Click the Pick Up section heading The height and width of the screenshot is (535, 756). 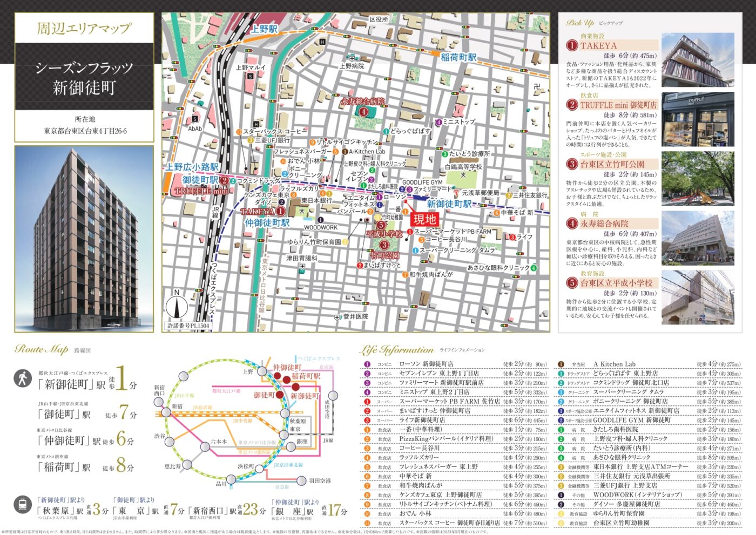(580, 23)
